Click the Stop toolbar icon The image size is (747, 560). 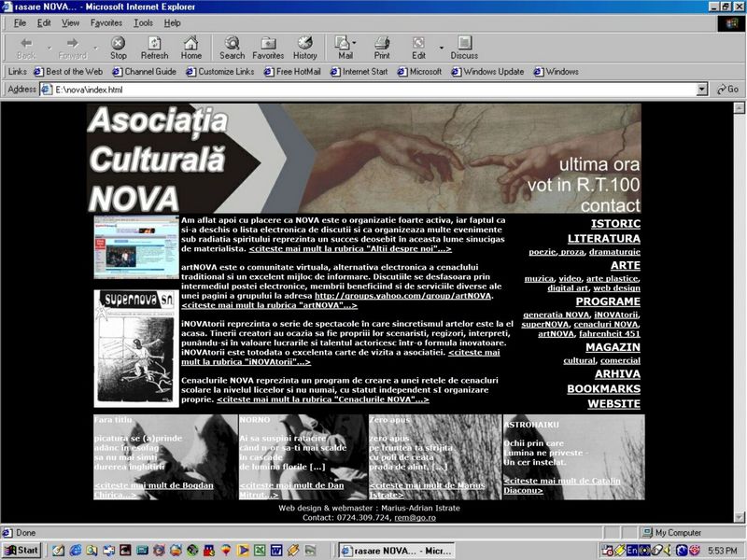pyautogui.click(x=119, y=48)
